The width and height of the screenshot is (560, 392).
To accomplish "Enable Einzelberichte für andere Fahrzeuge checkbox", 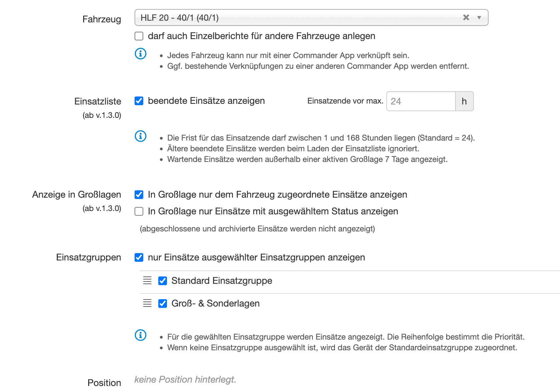I will pyautogui.click(x=139, y=36).
